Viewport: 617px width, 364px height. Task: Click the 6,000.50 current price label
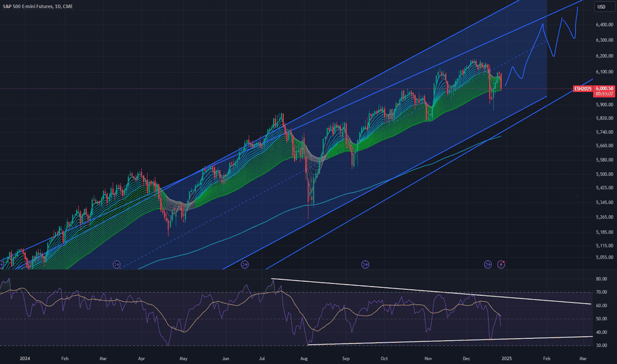[605, 89]
